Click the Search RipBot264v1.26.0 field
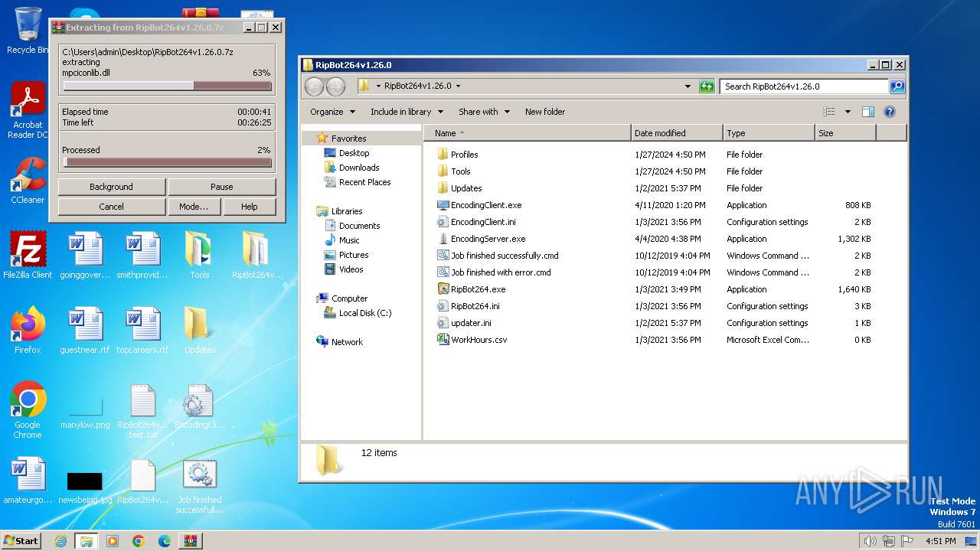 point(804,86)
